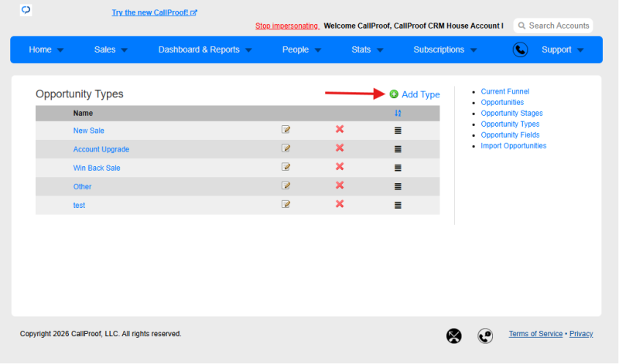Delete the Account Upgrade opportunity type
This screenshot has width=619, height=364.
coord(340,148)
